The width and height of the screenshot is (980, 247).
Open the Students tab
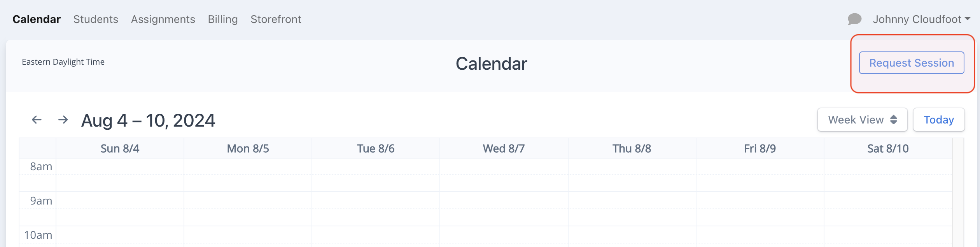(96, 19)
